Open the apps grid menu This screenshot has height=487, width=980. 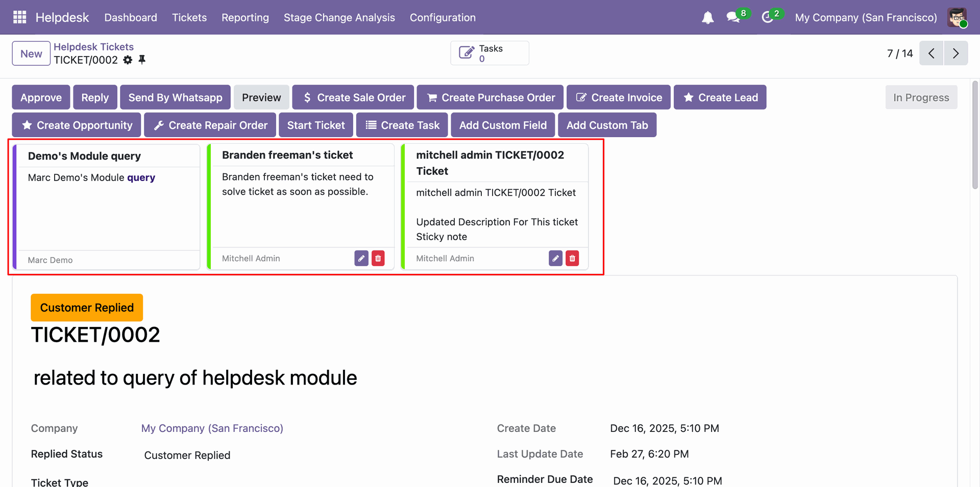(19, 17)
